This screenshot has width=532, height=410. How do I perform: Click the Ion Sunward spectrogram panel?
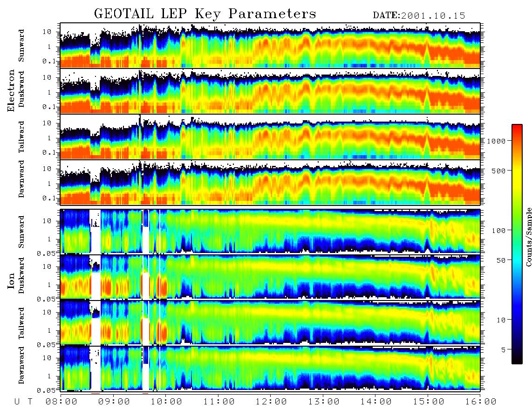[270, 231]
